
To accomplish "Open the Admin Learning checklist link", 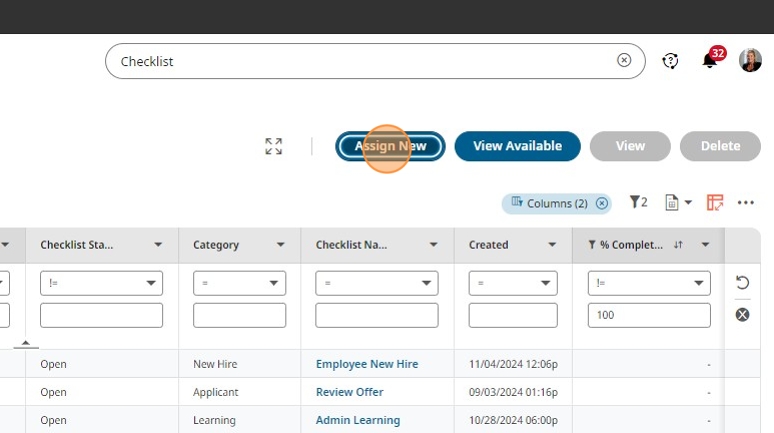I will (358, 420).
